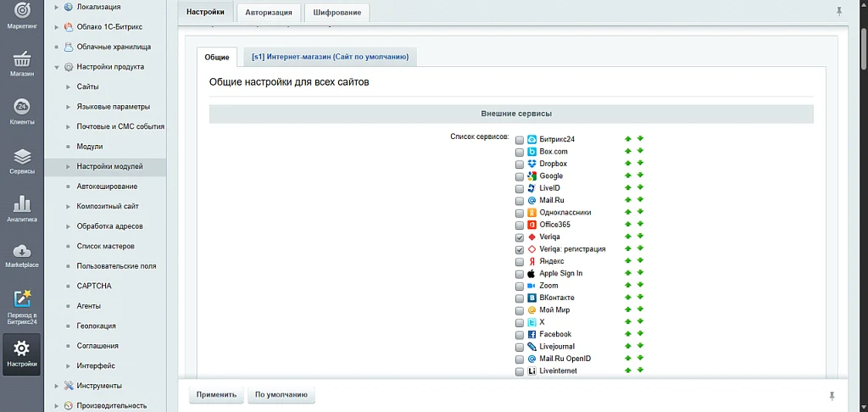Switch to the Настройки tab
This screenshot has width=868, height=412.
point(205,12)
